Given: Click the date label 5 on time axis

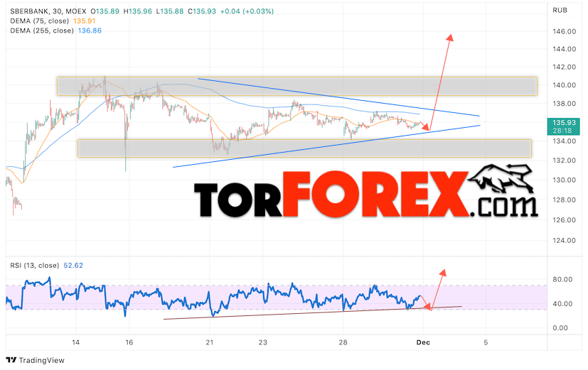Looking at the screenshot, I should (486, 342).
